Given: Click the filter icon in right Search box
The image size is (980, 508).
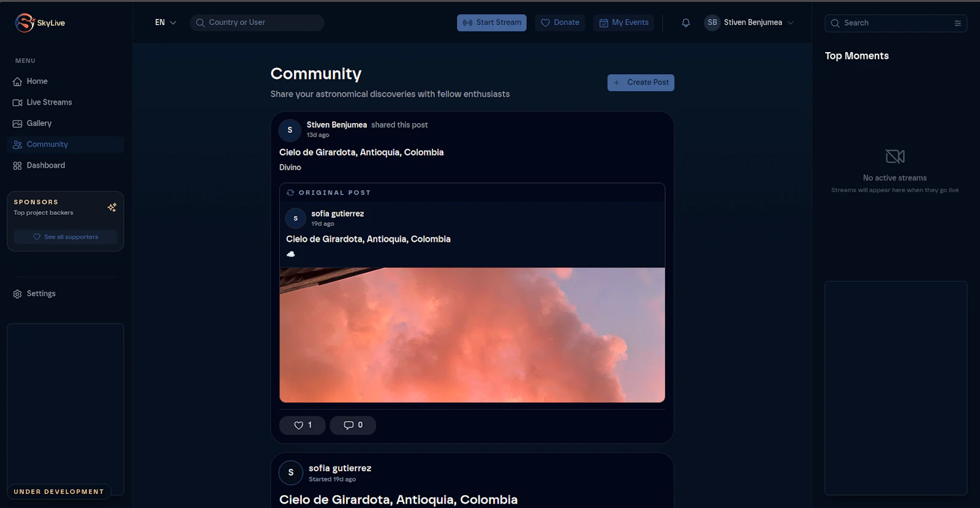Looking at the screenshot, I should 957,23.
